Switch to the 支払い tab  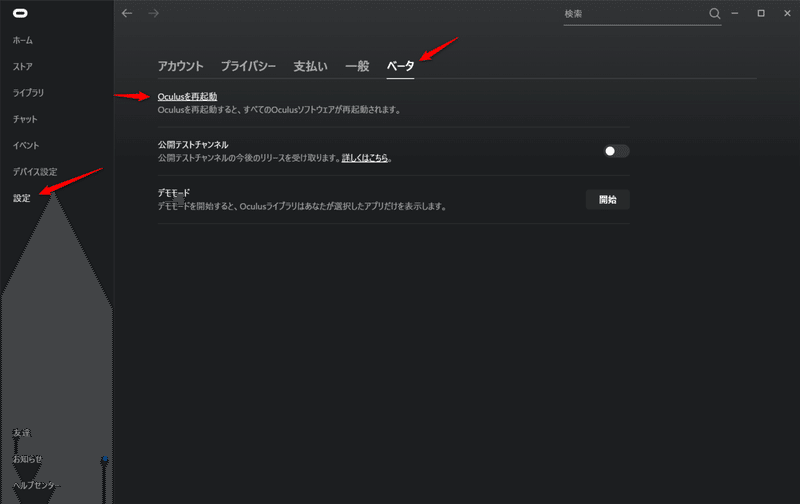(310, 66)
